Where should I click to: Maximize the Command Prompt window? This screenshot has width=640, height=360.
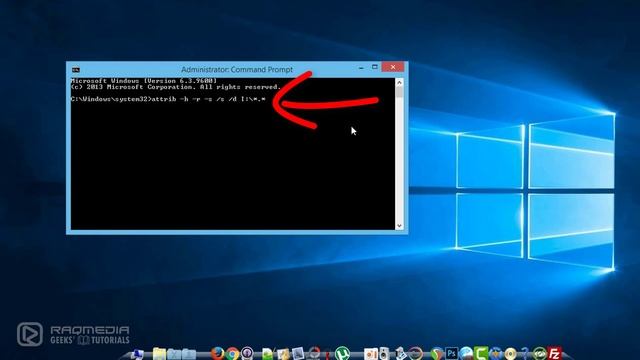coord(375,67)
